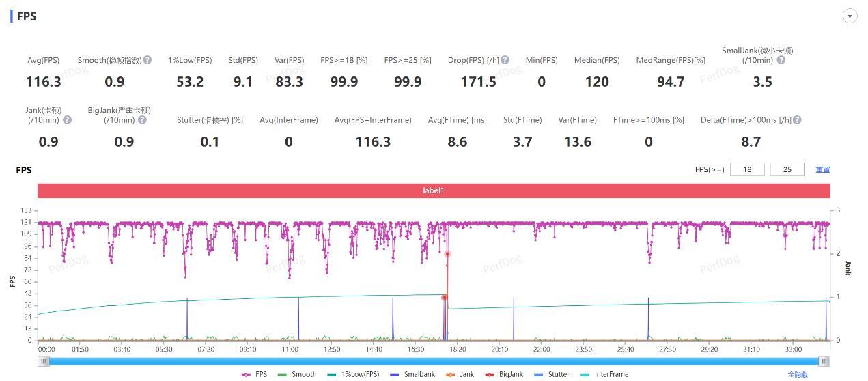Click the Jank help question icon
Screen dimensions: 868x381
pyautogui.click(x=68, y=119)
